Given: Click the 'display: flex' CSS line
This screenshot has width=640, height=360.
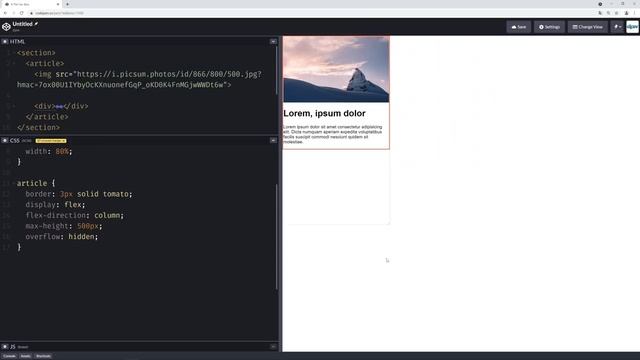Looking at the screenshot, I should pos(55,204).
